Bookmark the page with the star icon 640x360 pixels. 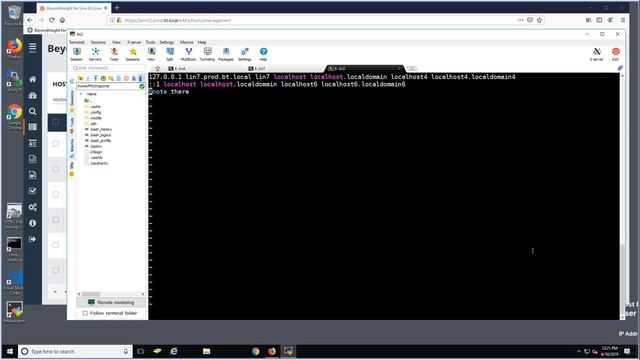tap(540, 20)
